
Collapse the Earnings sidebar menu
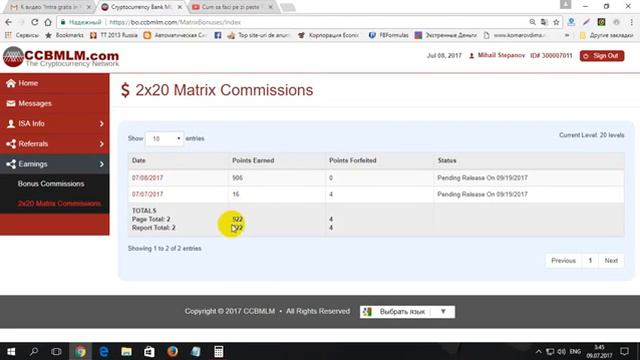click(x=55, y=164)
